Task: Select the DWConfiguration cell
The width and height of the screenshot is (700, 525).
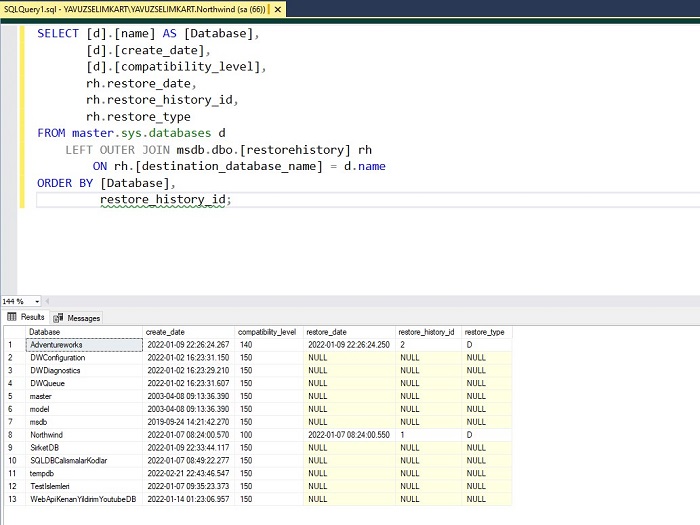Action: pos(84,358)
